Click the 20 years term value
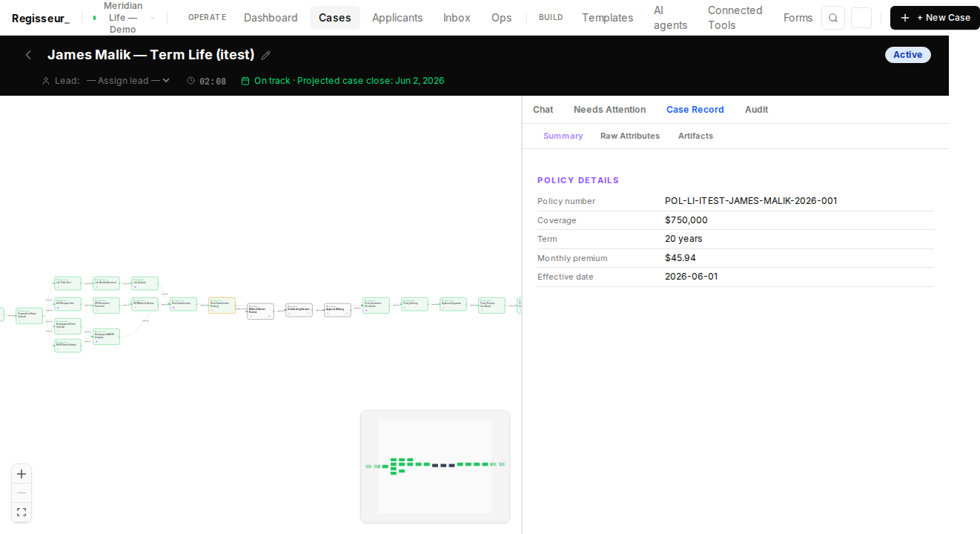Image resolution: width=980 pixels, height=534 pixels. point(683,239)
